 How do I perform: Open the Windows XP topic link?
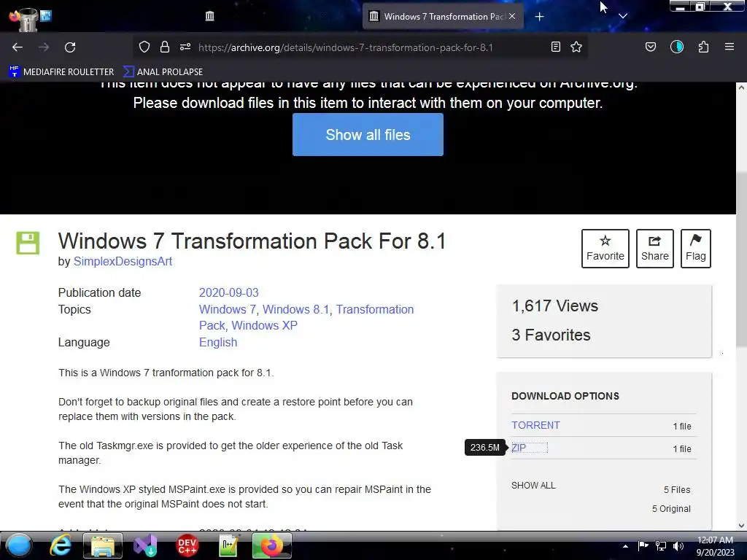tap(264, 325)
